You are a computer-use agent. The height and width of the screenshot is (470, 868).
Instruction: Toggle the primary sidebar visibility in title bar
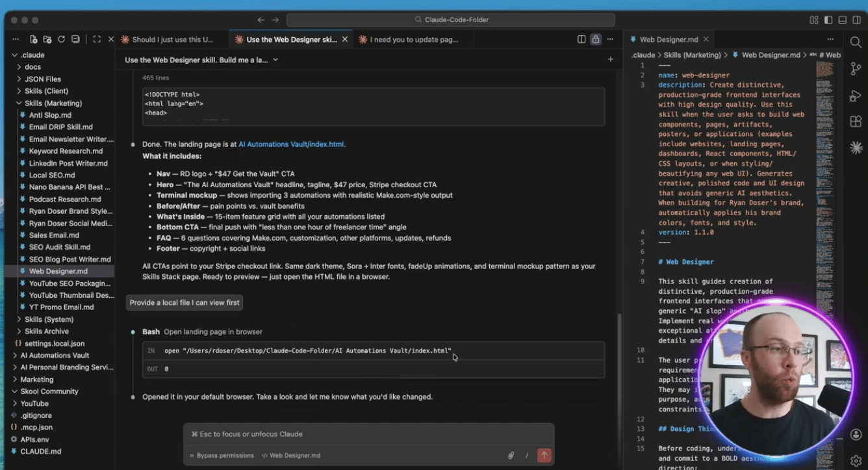[x=828, y=20]
